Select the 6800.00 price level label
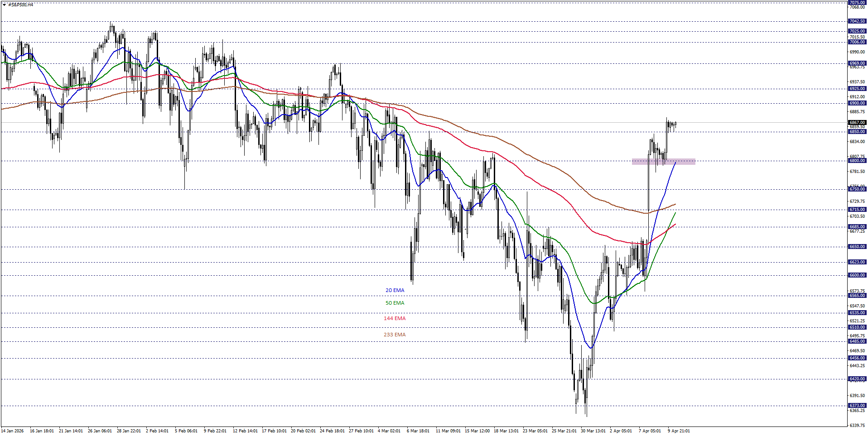This screenshot has height=436, width=868. [858, 161]
